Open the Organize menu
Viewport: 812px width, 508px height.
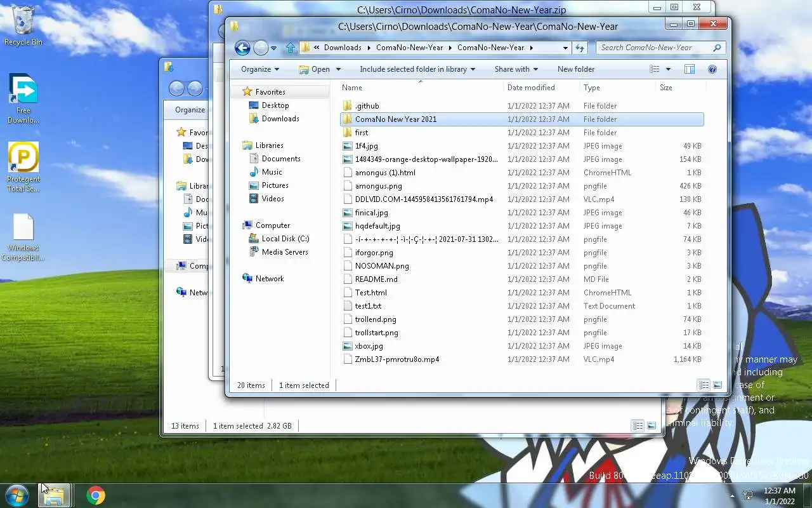point(260,69)
